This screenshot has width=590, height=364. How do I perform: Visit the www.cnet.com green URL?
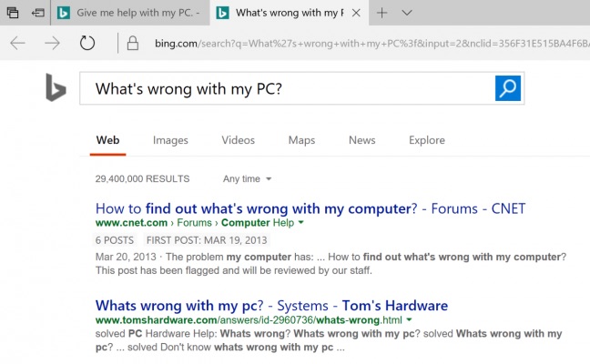click(x=131, y=223)
